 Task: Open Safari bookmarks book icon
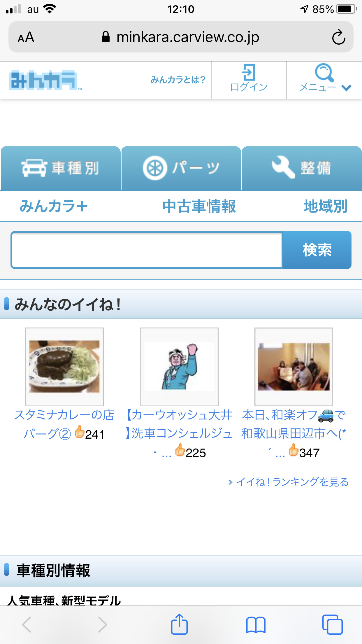[256, 624]
